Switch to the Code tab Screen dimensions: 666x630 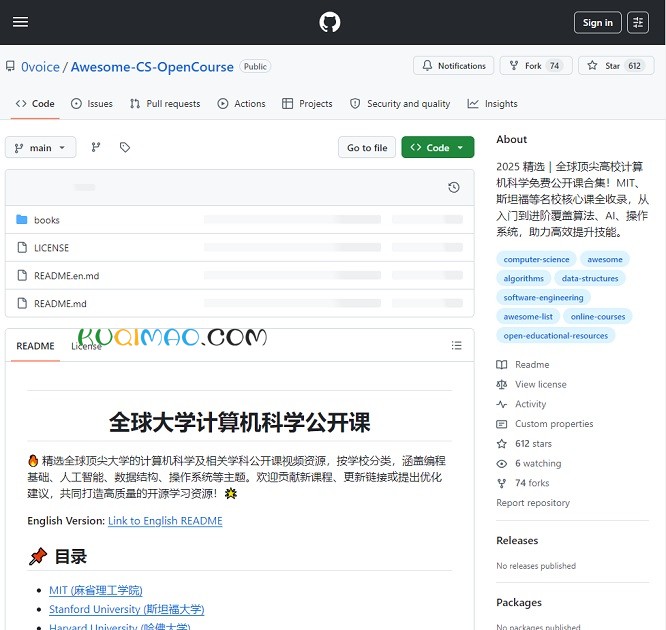[35, 104]
